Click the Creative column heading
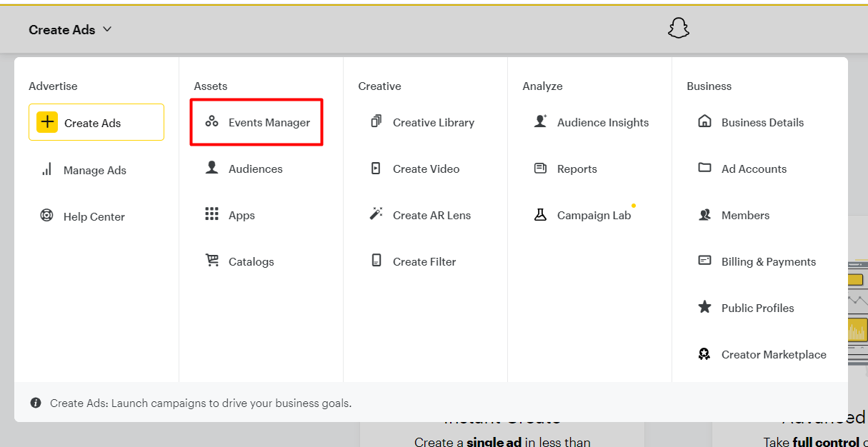The height and width of the screenshot is (447, 868). pos(379,86)
